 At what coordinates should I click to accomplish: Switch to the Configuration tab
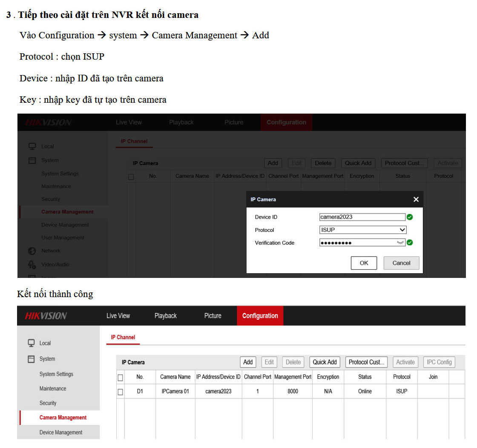pyautogui.click(x=260, y=315)
